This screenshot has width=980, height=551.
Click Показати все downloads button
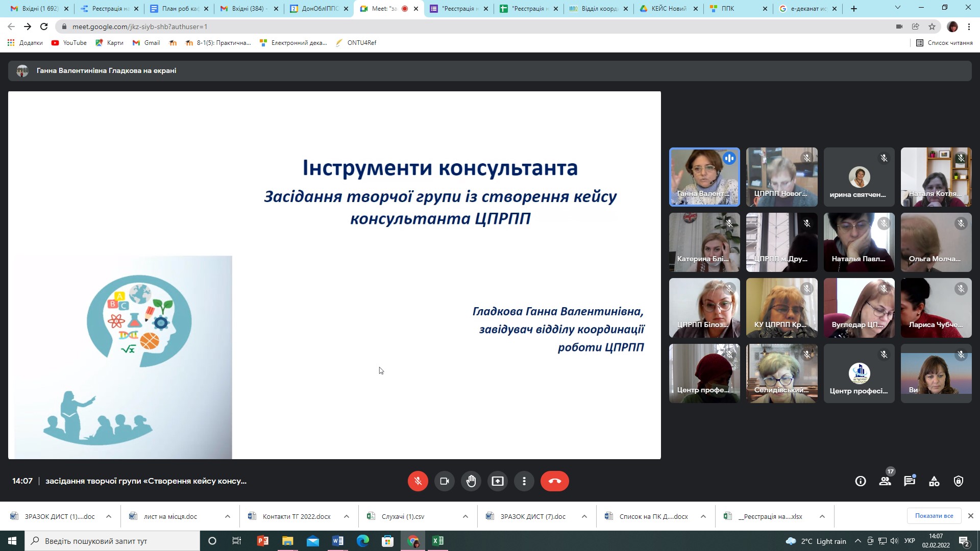pos(934,516)
